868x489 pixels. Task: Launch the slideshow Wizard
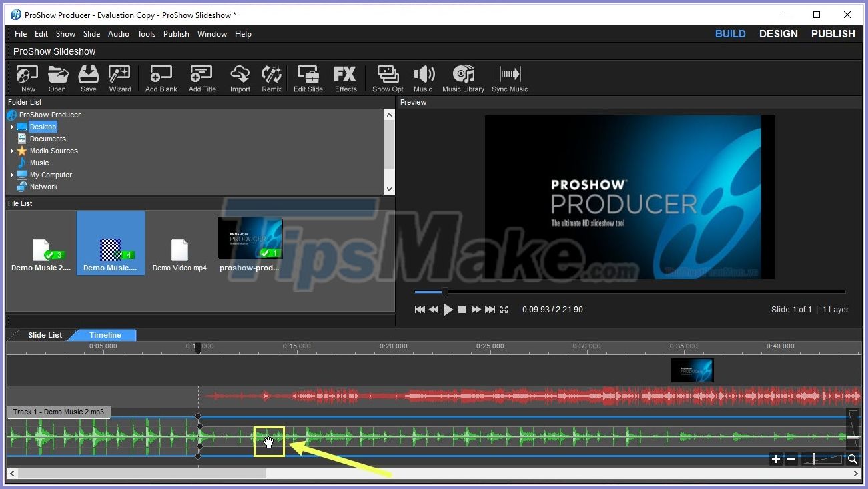coord(119,78)
